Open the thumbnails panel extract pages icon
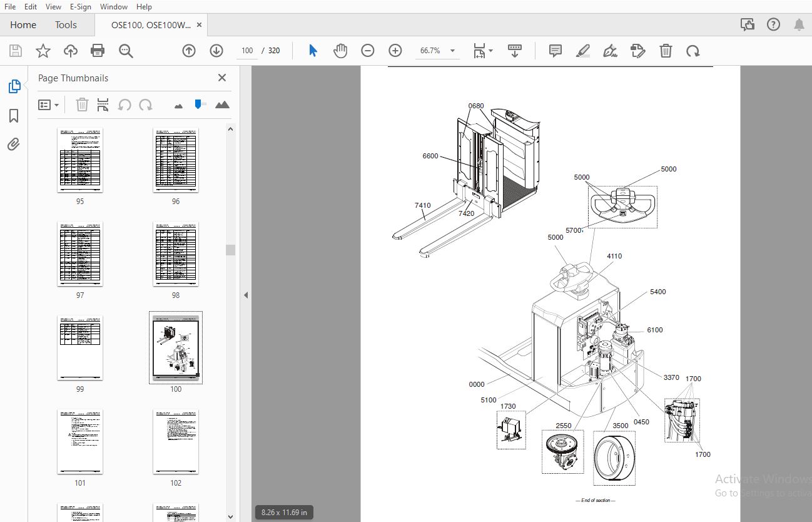Image resolution: width=812 pixels, height=522 pixels. (x=103, y=105)
